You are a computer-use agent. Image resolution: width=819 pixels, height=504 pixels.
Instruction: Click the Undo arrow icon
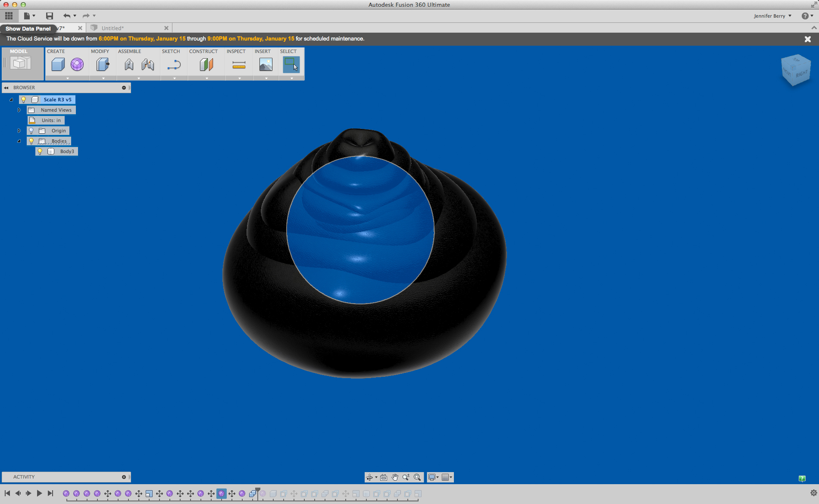click(67, 16)
